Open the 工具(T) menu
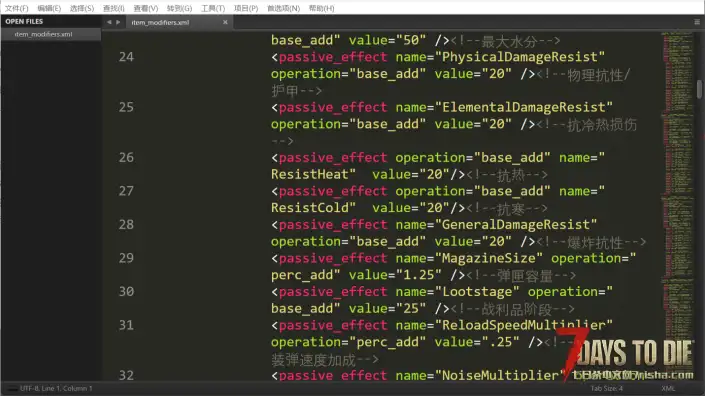This screenshot has height=396, width=705. (213, 8)
